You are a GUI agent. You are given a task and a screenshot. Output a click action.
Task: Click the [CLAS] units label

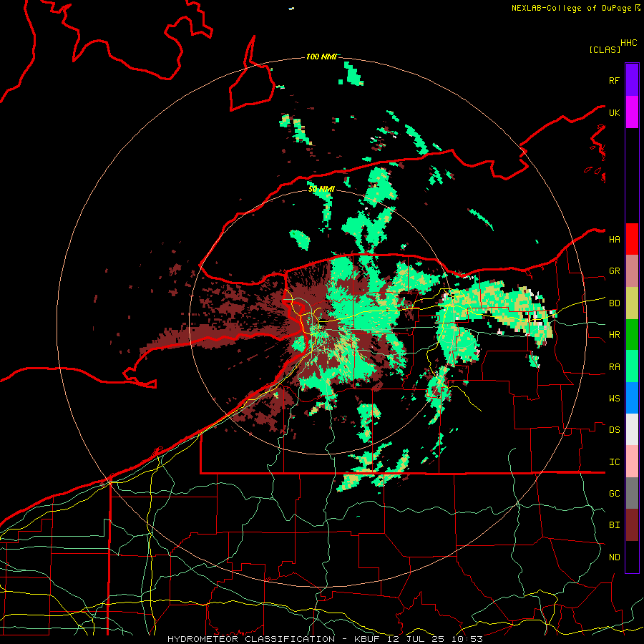(605, 49)
